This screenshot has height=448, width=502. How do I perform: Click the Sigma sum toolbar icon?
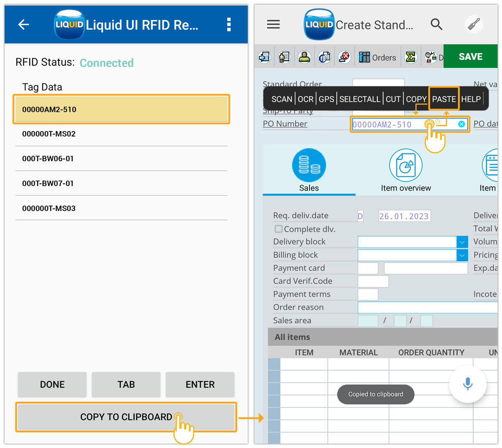tap(410, 57)
